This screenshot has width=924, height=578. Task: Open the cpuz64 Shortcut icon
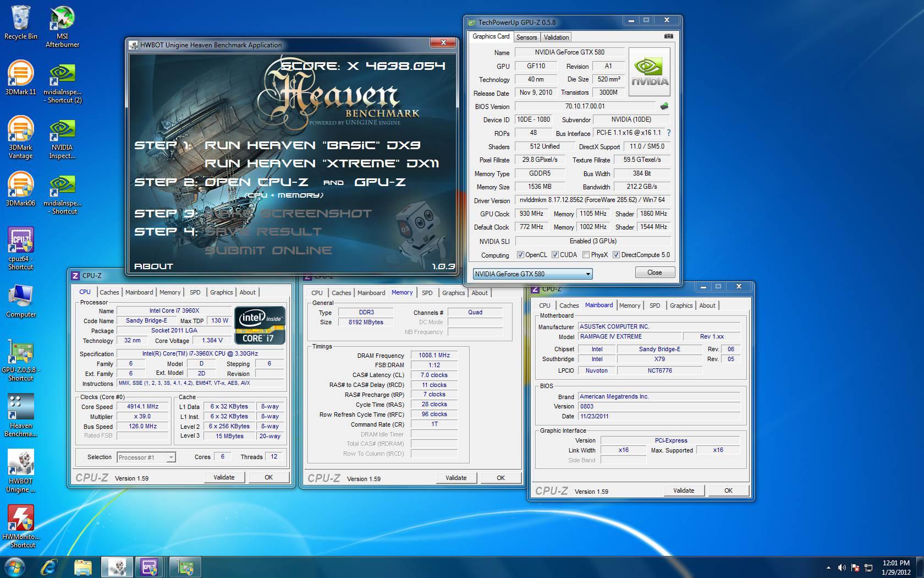(x=21, y=248)
